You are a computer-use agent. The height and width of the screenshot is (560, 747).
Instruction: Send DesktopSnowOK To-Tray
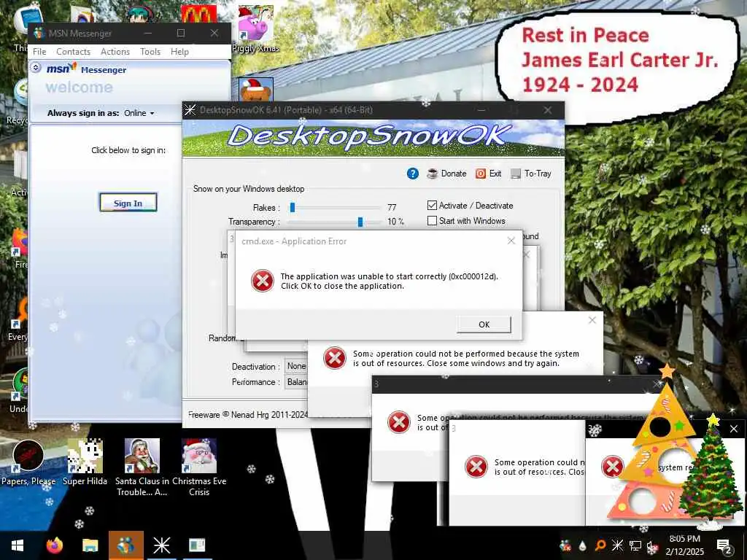pyautogui.click(x=531, y=174)
